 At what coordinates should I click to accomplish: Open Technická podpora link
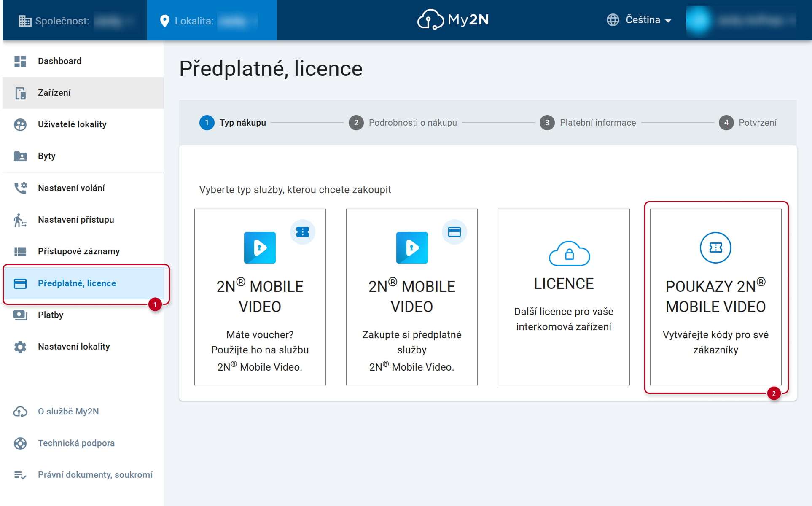[x=83, y=443]
